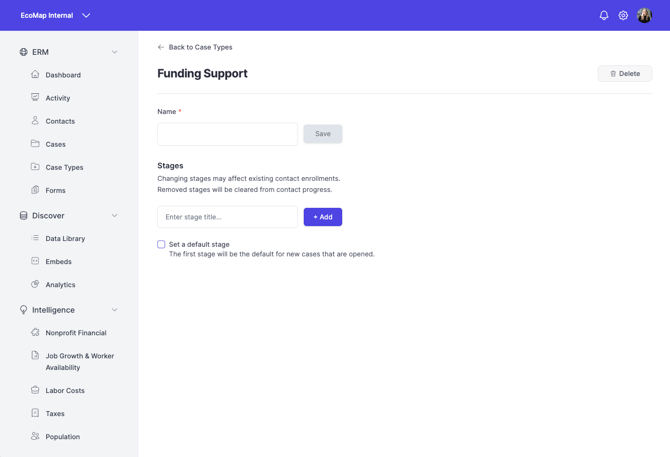Click the ERM section heading
This screenshot has height=457, width=670.
(41, 52)
